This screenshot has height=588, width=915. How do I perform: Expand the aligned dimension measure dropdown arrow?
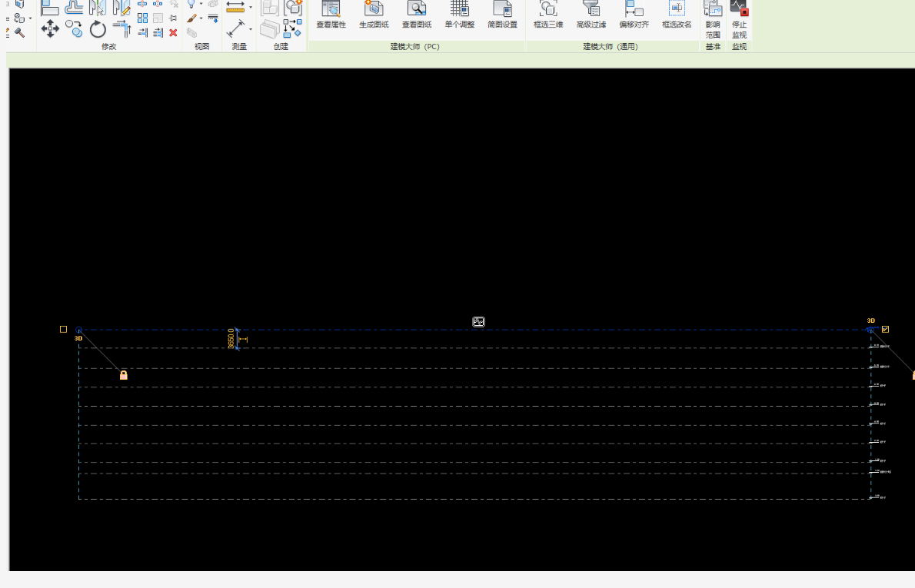(x=251, y=8)
